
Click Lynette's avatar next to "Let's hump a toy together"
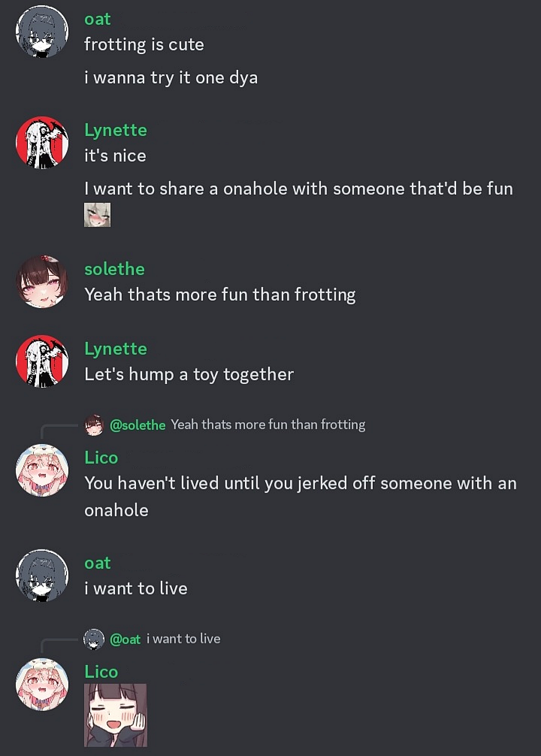tap(42, 361)
